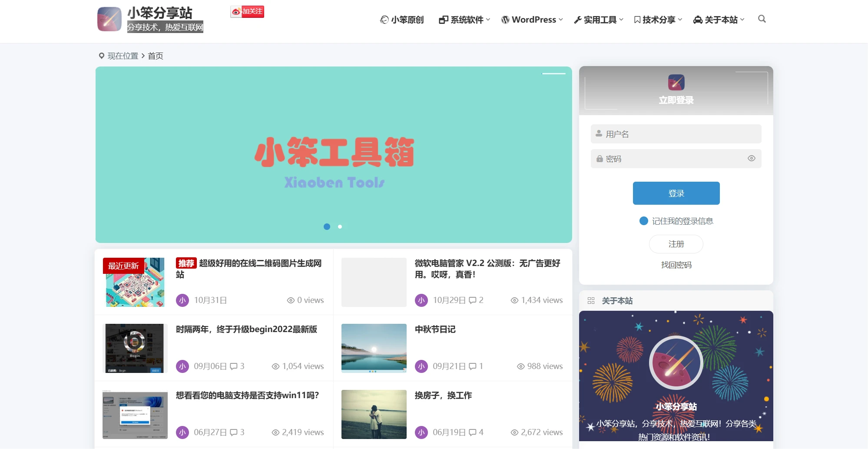Click the 小笨工具箱 banner slide
868x449 pixels.
334,155
